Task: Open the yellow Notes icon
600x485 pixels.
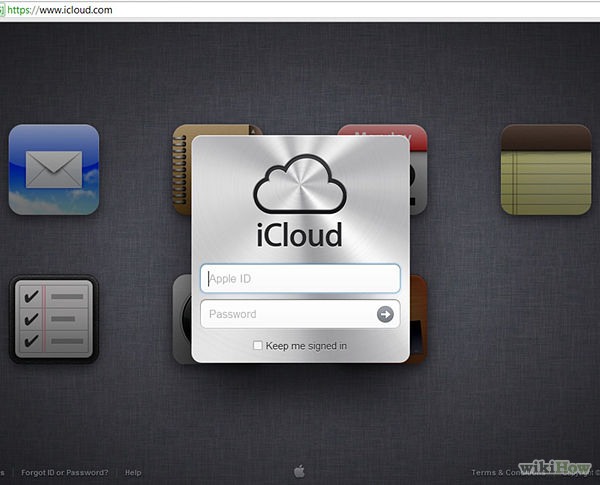Action: [x=546, y=169]
